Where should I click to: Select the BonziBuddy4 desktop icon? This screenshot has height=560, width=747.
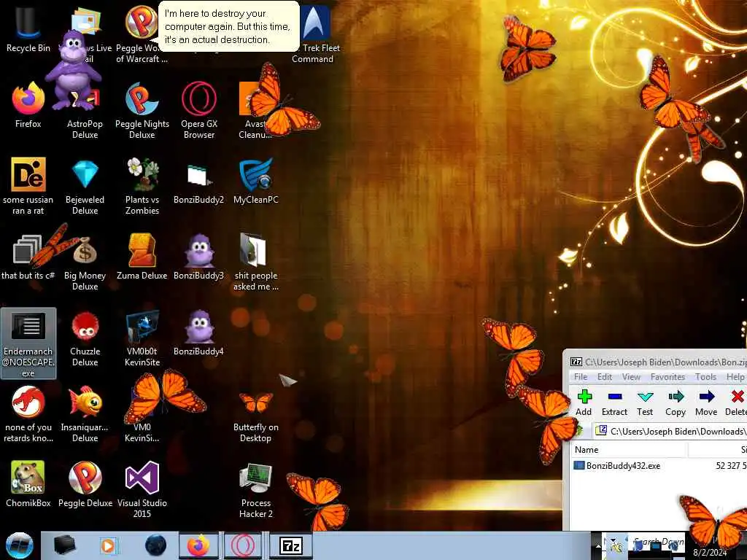pos(198,333)
